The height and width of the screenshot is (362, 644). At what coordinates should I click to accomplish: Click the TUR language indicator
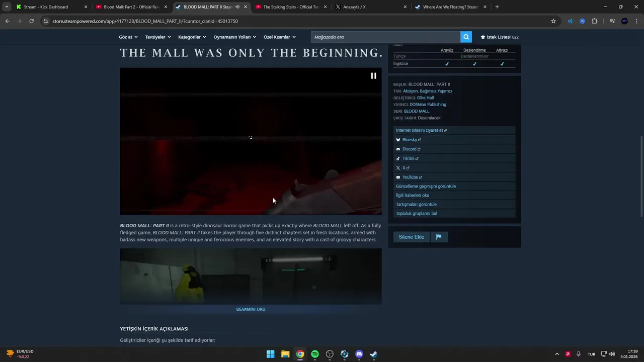[x=592, y=354]
